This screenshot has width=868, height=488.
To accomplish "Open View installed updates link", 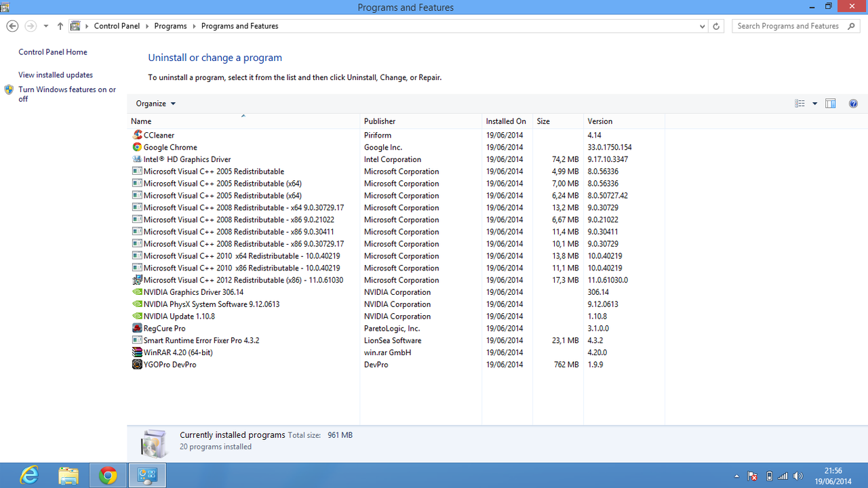I will click(56, 75).
